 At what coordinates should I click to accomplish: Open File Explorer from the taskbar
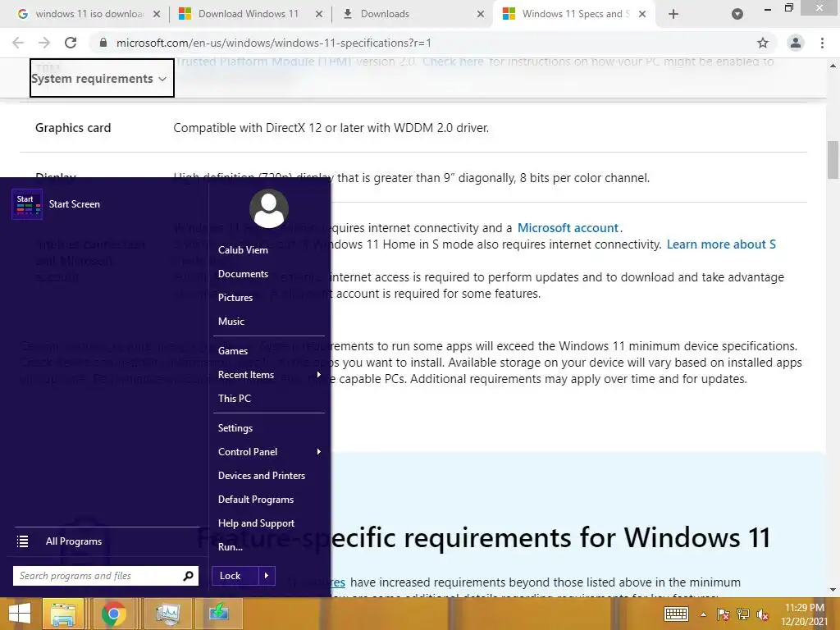pos(63,614)
